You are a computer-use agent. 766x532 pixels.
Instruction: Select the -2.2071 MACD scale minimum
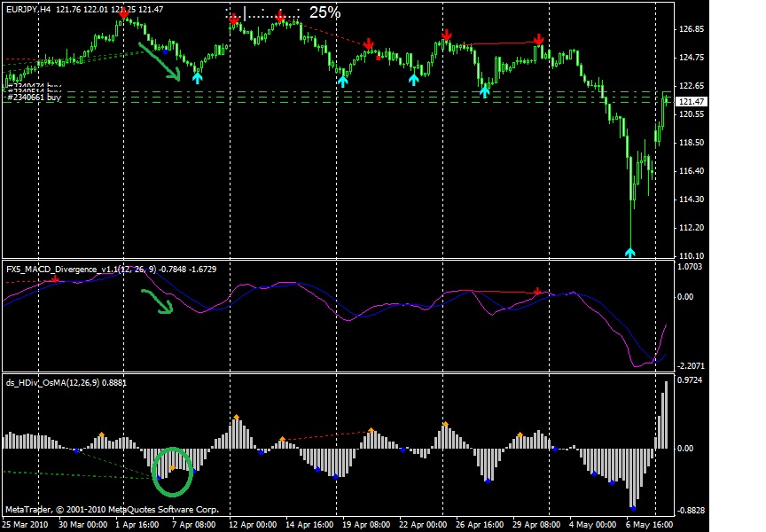(x=691, y=366)
